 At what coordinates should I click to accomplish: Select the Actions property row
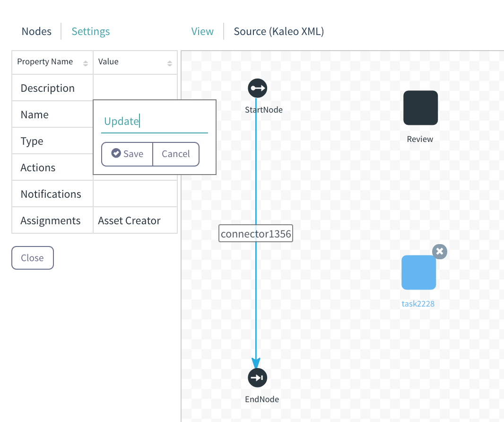pyautogui.click(x=52, y=167)
